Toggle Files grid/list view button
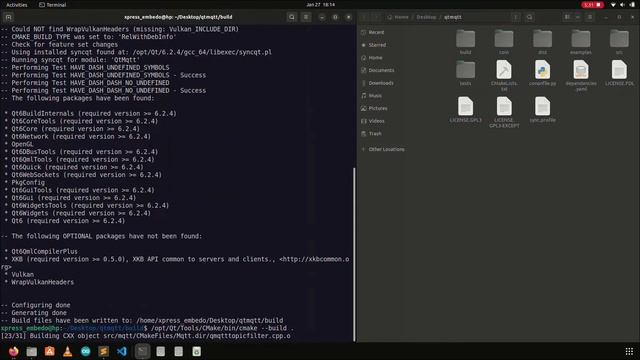Image resolution: width=640 pixels, height=360 pixels. [x=567, y=17]
